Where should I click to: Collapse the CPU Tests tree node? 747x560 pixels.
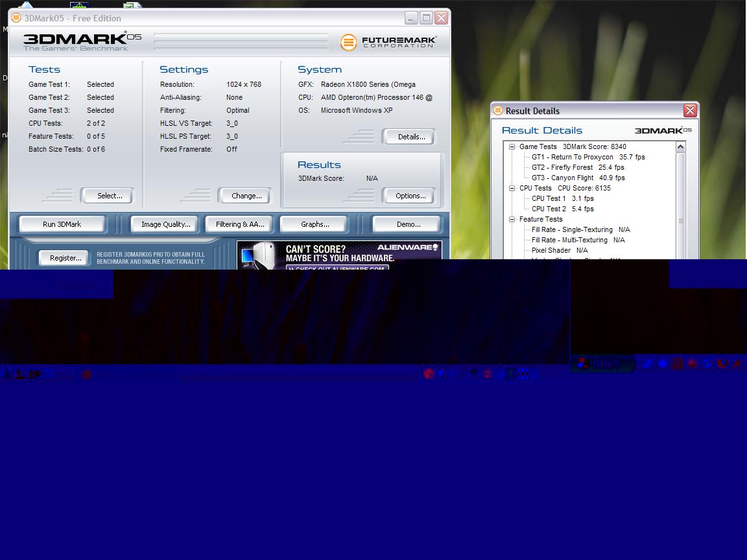pyautogui.click(x=512, y=188)
